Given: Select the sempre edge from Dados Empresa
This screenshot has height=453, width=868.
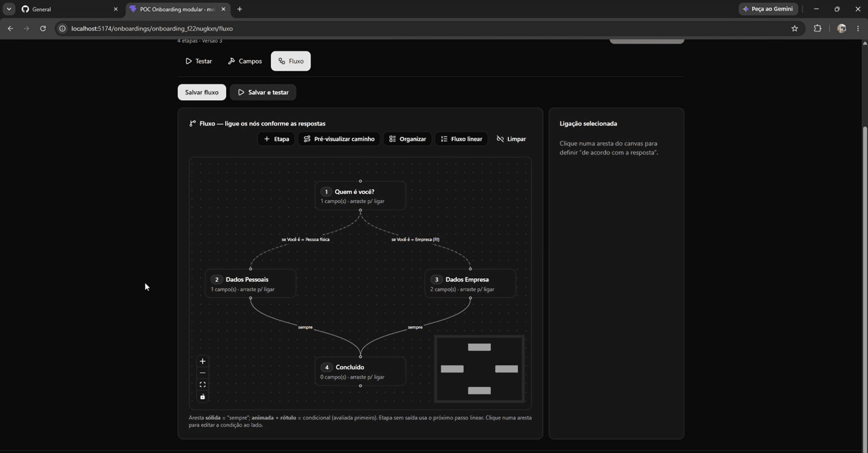Looking at the screenshot, I should point(415,327).
